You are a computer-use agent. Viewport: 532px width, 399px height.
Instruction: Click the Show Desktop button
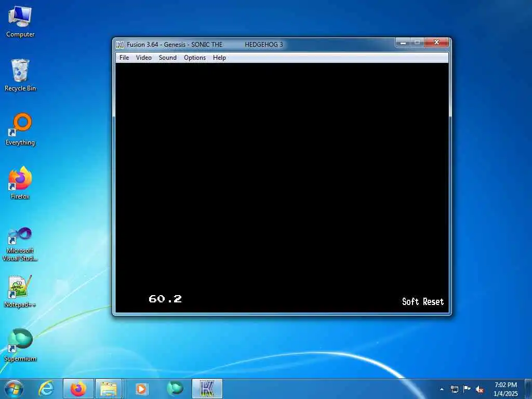point(528,389)
